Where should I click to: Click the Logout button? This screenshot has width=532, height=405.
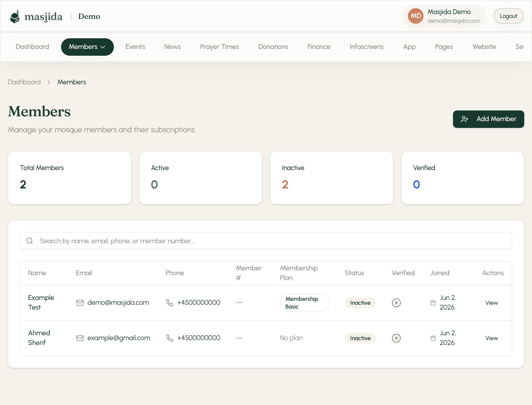pos(509,16)
